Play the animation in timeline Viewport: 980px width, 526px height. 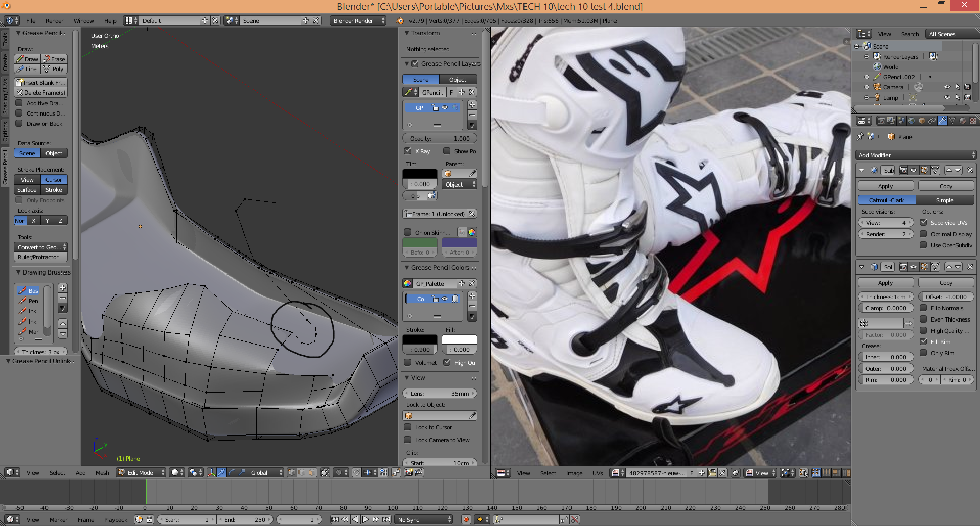tap(366, 519)
